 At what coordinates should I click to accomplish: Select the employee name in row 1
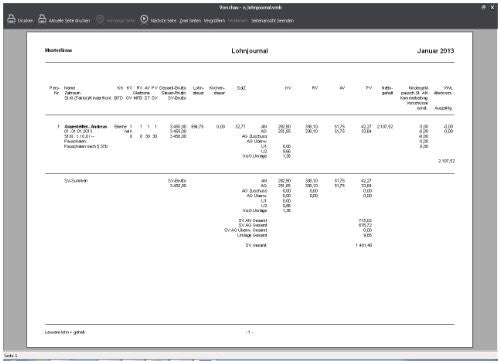(x=86, y=127)
